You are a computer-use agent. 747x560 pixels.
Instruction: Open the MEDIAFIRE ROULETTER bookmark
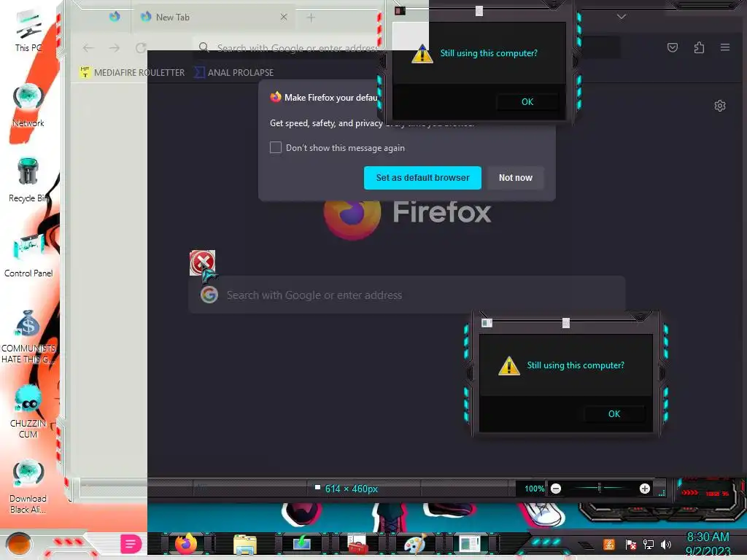pyautogui.click(x=133, y=72)
